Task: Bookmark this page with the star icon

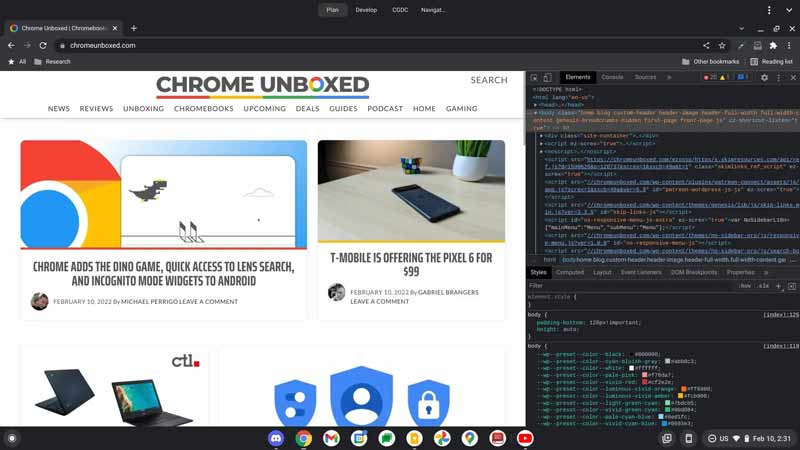Action: pyautogui.click(x=722, y=45)
